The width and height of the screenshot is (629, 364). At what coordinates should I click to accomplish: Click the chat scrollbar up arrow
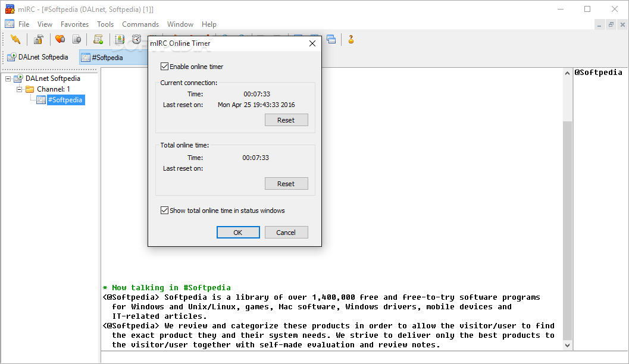[567, 73]
